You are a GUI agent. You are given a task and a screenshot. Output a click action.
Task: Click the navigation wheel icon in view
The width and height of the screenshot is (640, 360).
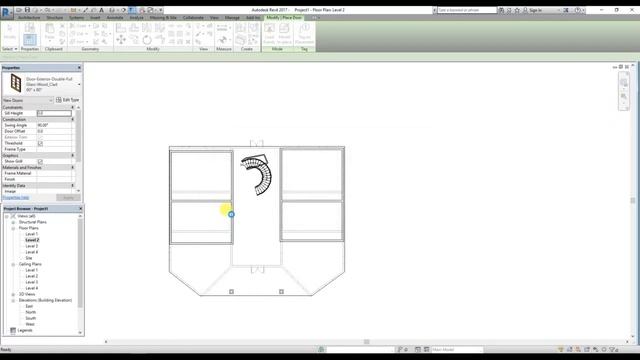pyautogui.click(x=624, y=82)
